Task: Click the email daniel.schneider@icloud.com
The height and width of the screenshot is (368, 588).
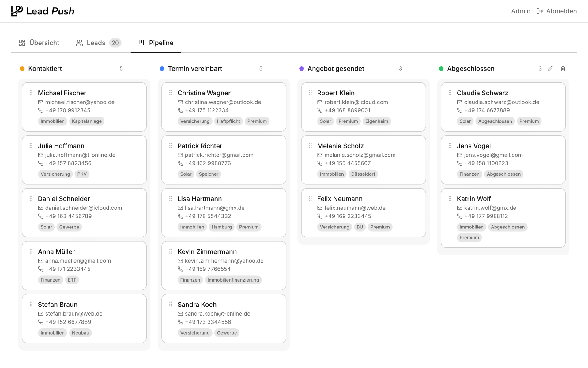Action: click(84, 208)
